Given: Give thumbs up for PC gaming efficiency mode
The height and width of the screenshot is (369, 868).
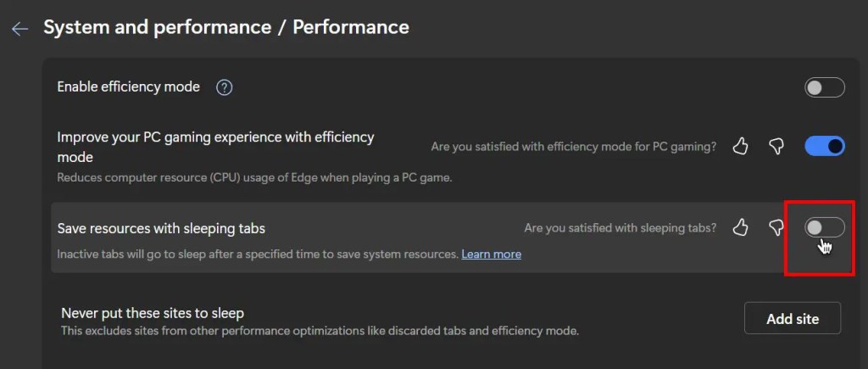Looking at the screenshot, I should pos(740,146).
